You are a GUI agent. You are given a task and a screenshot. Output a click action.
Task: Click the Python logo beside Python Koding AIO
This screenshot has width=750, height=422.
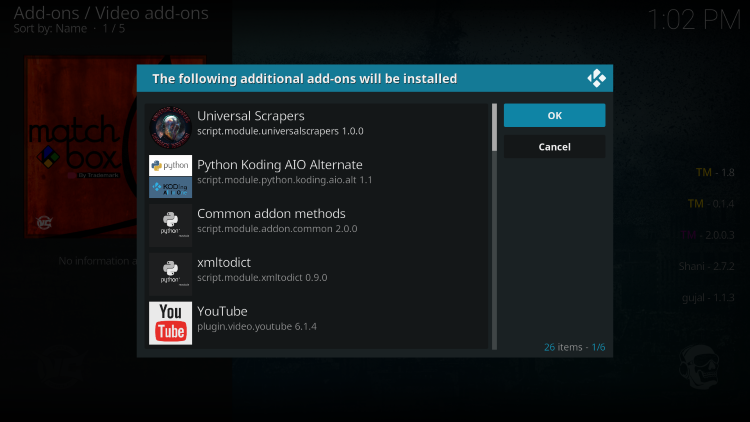170,165
